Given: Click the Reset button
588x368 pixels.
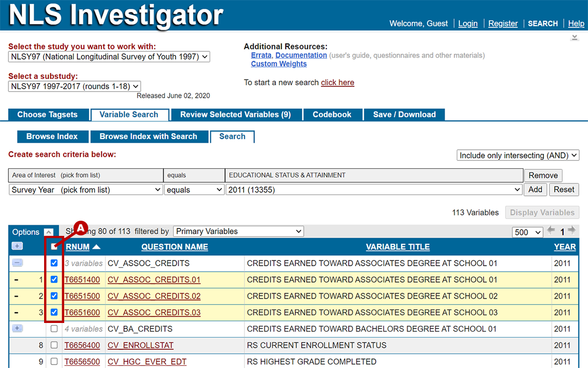Looking at the screenshot, I should pyautogui.click(x=564, y=190).
